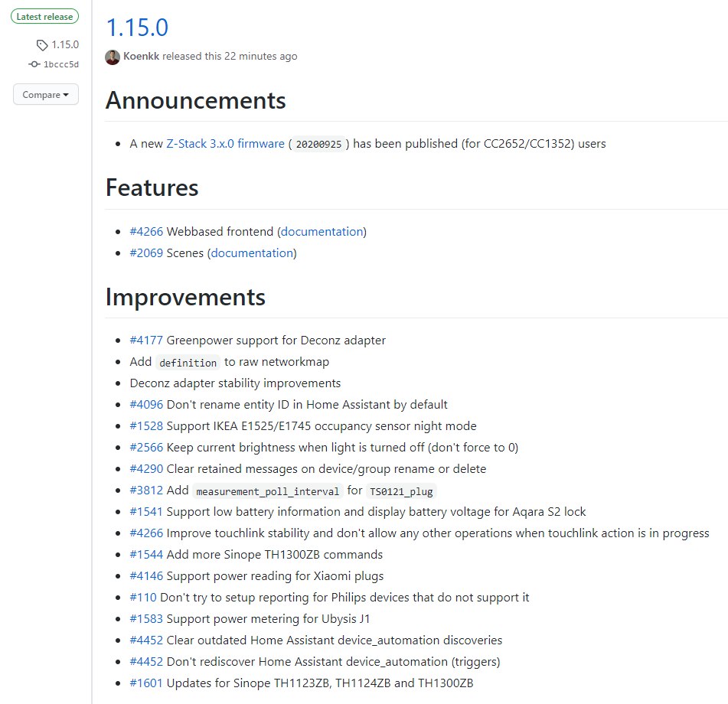
Task: Open issue #110 Philips reporting link
Action: 143,598
